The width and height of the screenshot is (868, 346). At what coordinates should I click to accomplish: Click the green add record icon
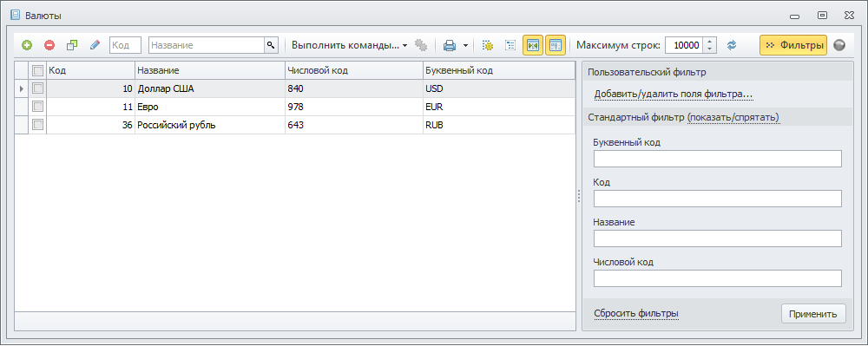pyautogui.click(x=27, y=45)
